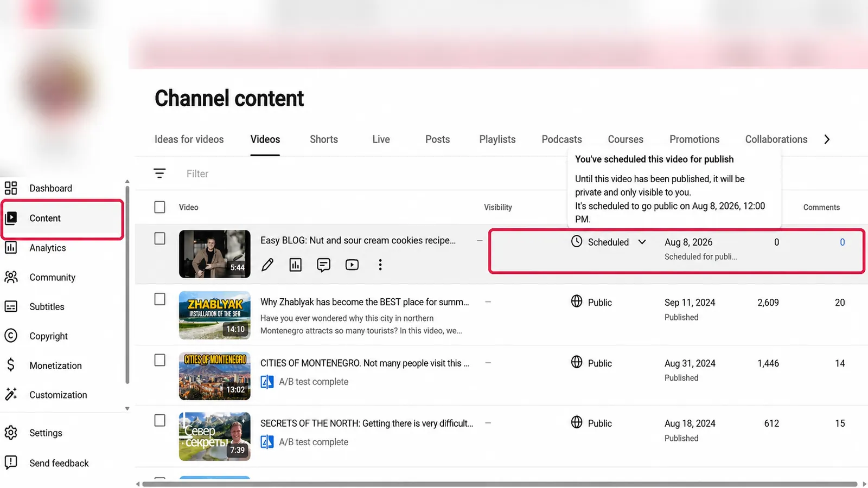Open the Podcasts tab
This screenshot has width=868, height=488.
561,139
